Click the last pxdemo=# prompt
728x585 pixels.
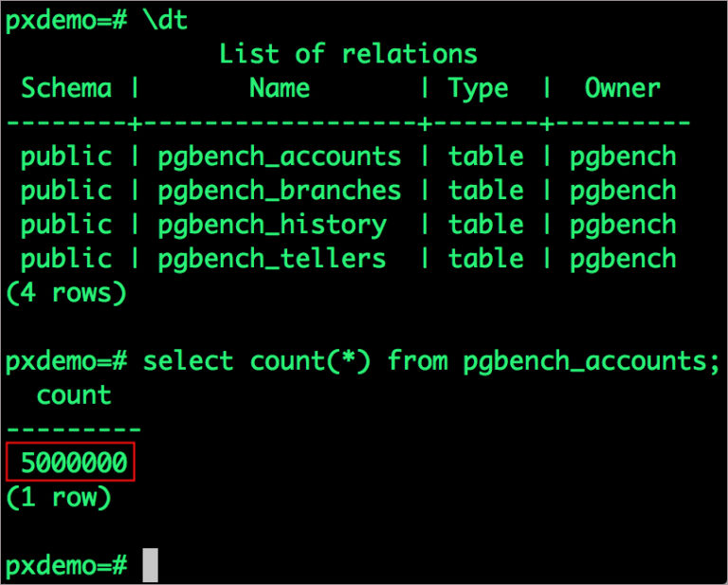point(66,565)
